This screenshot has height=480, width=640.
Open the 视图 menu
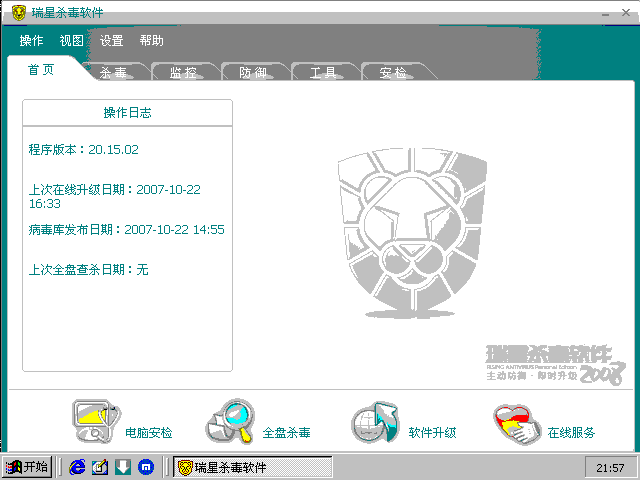coord(71,40)
